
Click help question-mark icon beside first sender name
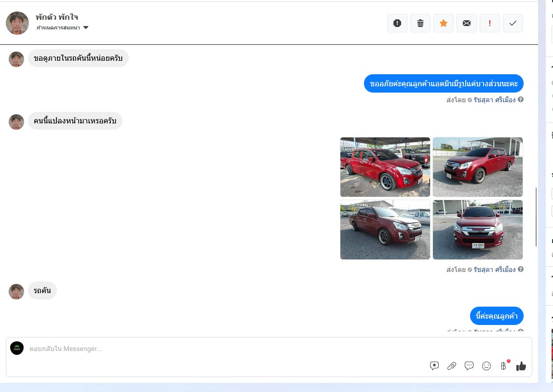click(x=521, y=99)
